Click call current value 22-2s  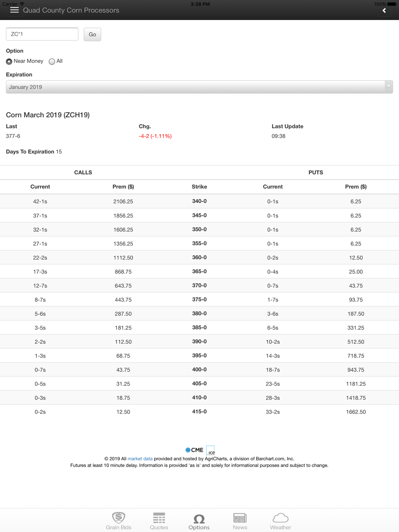(x=40, y=258)
